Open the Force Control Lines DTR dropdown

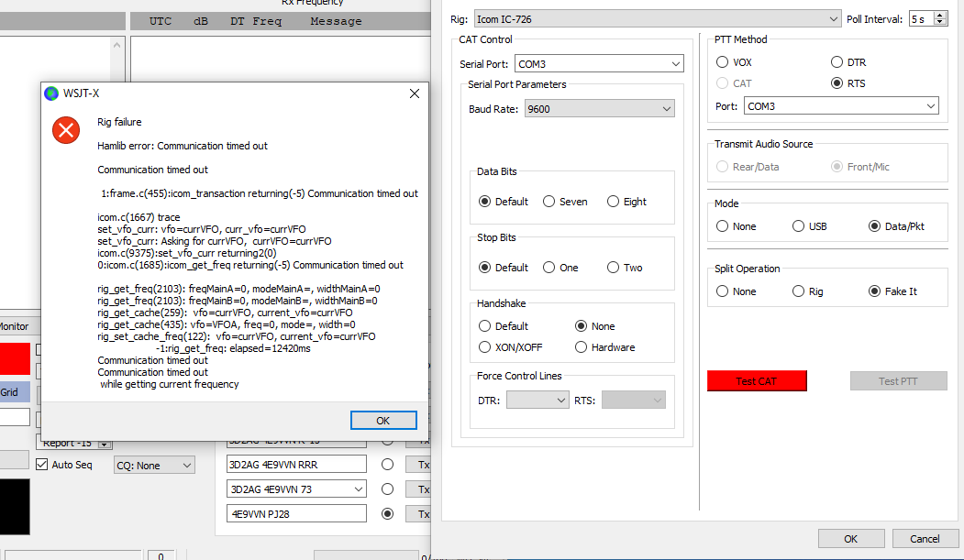[537, 401]
